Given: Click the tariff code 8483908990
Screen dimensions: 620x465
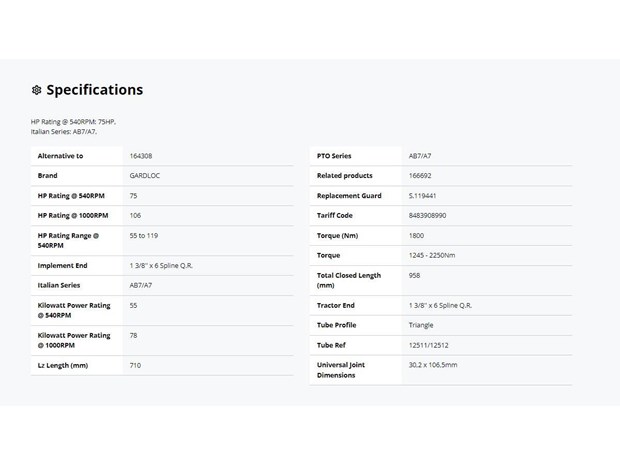Looking at the screenshot, I should coord(427,215).
